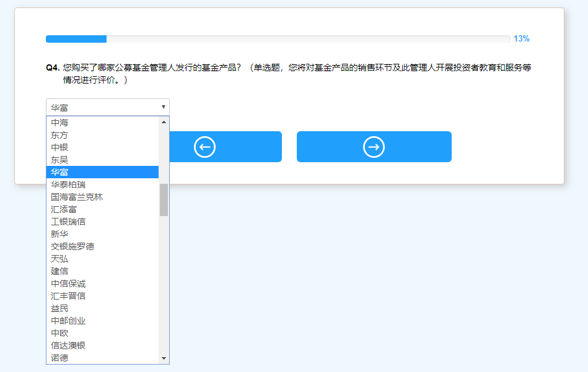Select 中邮创业 in the list

[x=102, y=320]
